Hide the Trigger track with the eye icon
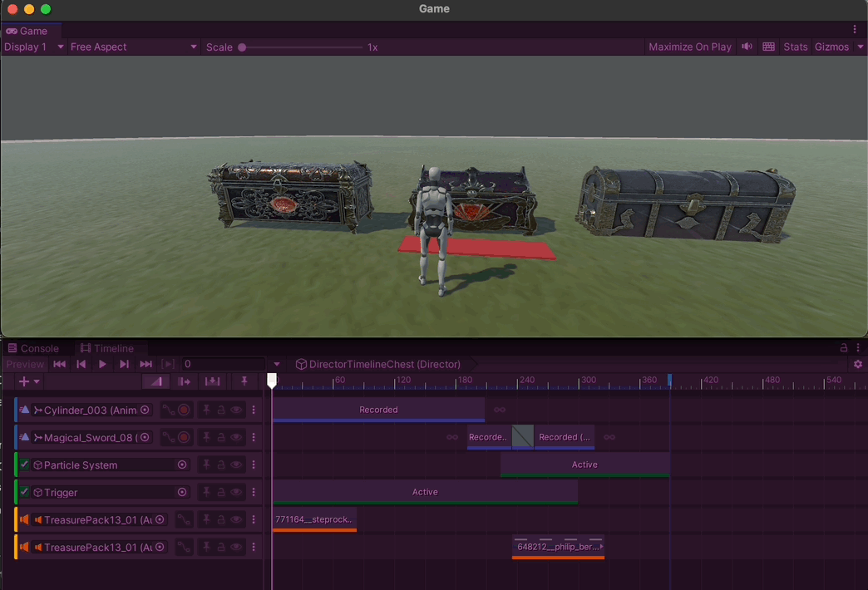This screenshot has height=590, width=868. pyautogui.click(x=236, y=492)
